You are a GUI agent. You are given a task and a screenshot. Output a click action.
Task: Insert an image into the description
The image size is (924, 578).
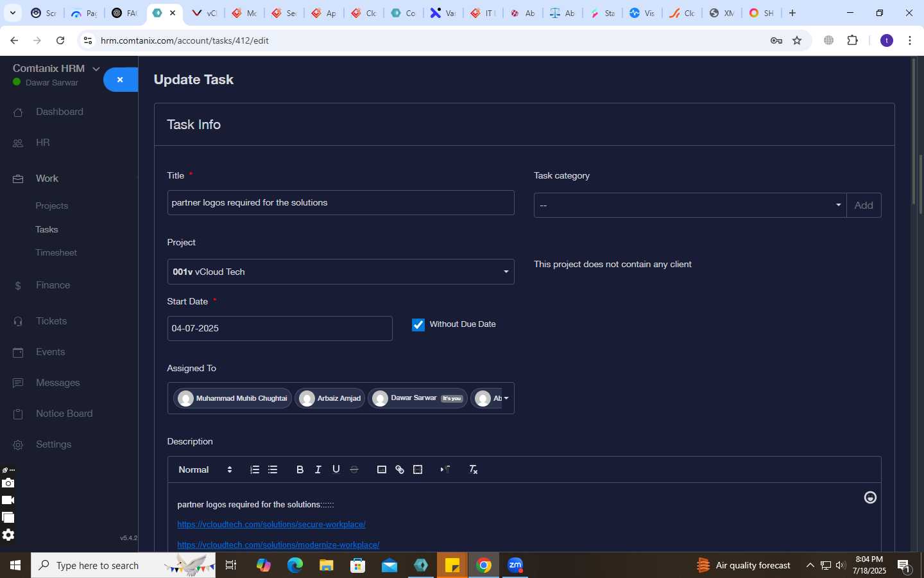pos(382,469)
